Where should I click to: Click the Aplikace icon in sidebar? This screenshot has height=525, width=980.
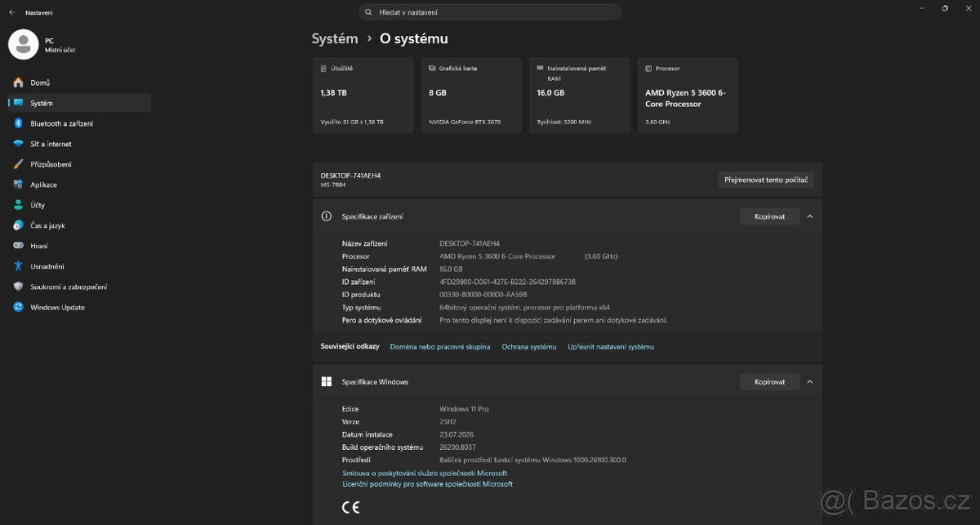[18, 185]
